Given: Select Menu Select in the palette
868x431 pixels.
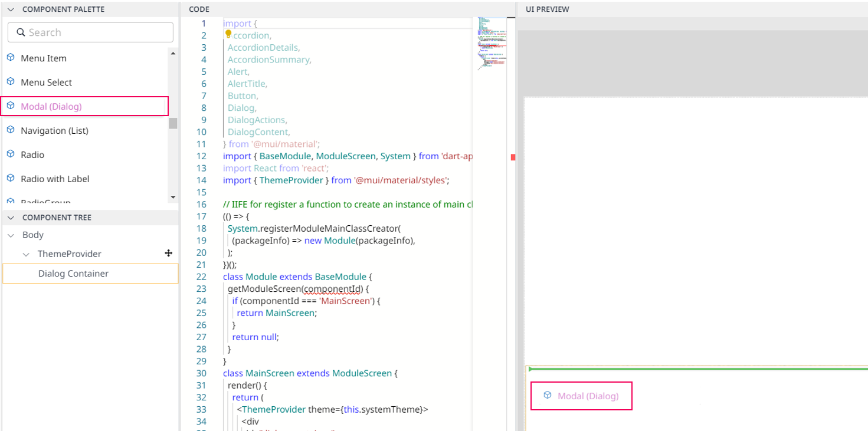Looking at the screenshot, I should click(x=46, y=83).
